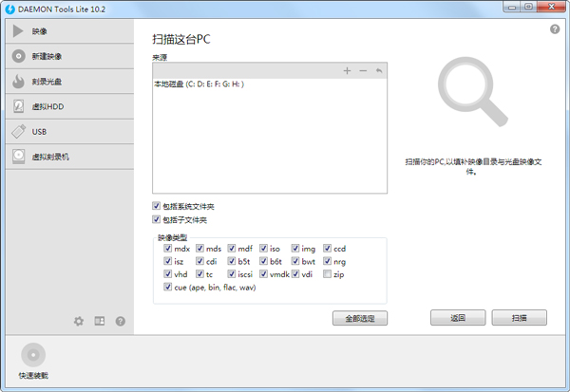Viewport: 570px width, 392px height.
Task: Click the 全部选定 button
Action: point(360,318)
